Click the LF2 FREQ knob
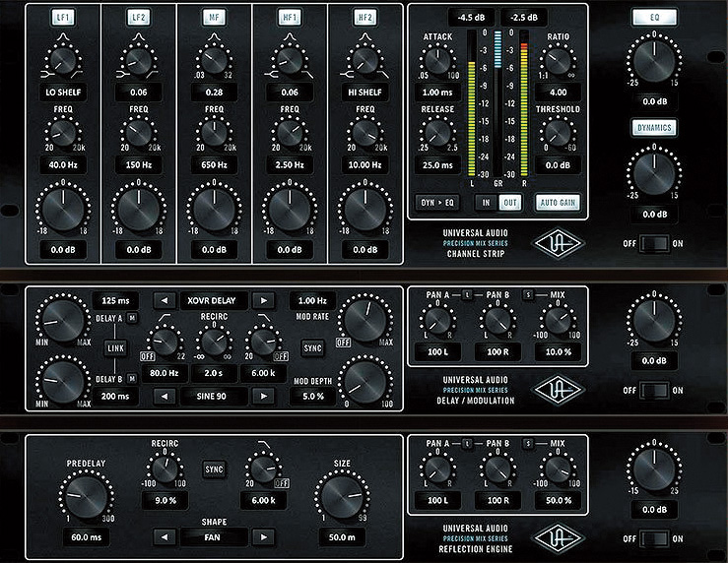728x563 pixels. (138, 134)
